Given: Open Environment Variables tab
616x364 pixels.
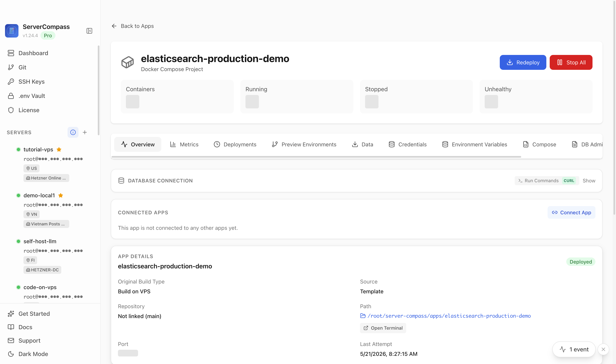Looking at the screenshot, I should [x=475, y=144].
